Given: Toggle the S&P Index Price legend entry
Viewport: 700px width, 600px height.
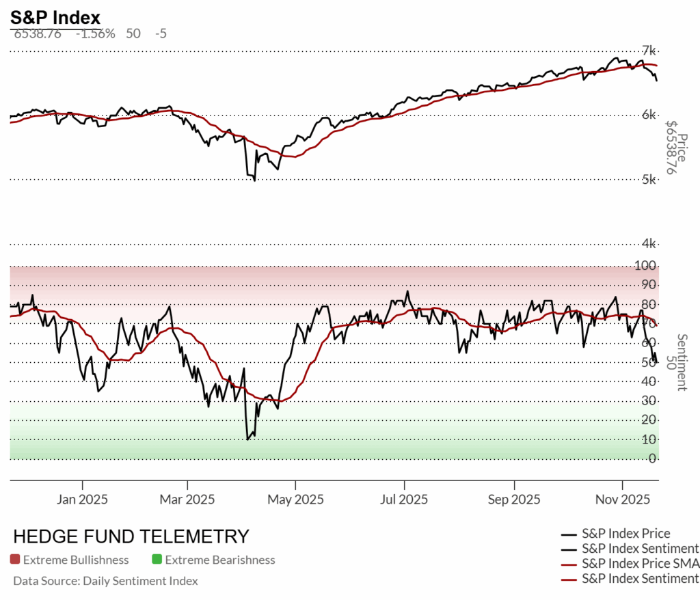Looking at the screenshot, I should 625,533.
